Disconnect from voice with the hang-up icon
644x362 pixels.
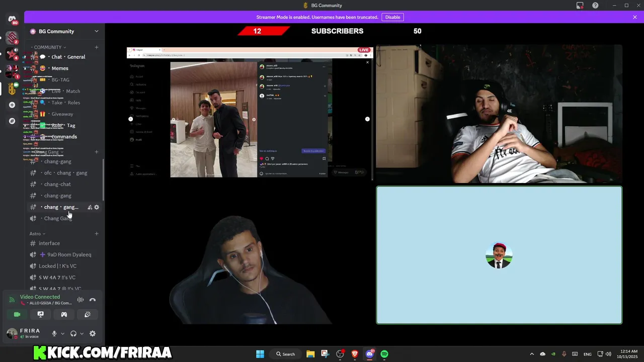tap(93, 300)
